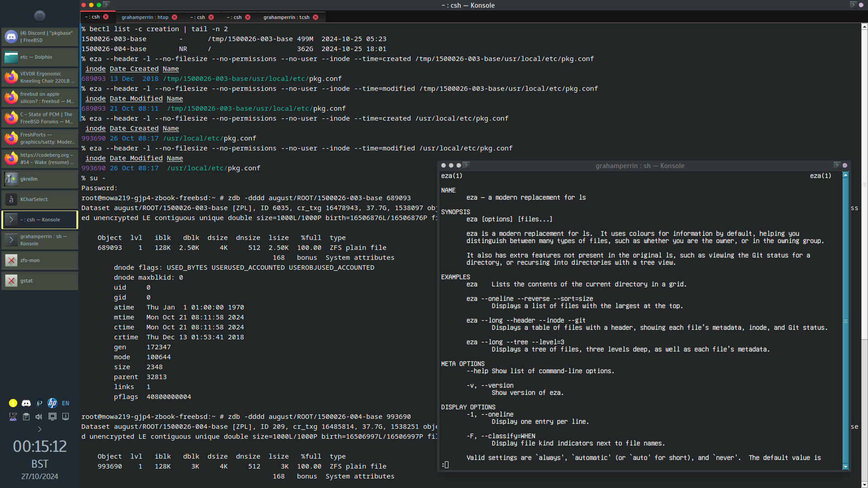
Task: Open the VEVOR Ergonomic Kneeling Chair Firefox window
Action: [x=40, y=77]
